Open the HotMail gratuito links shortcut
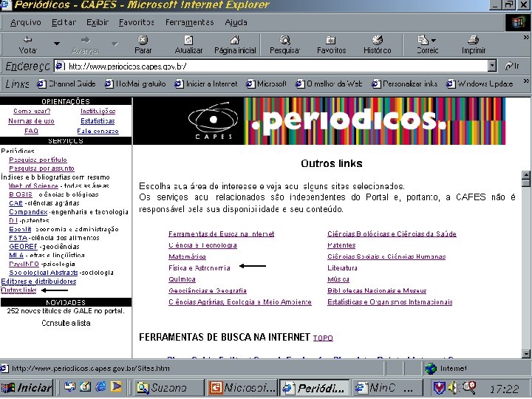Image resolution: width=532 pixels, height=399 pixels. pyautogui.click(x=135, y=83)
